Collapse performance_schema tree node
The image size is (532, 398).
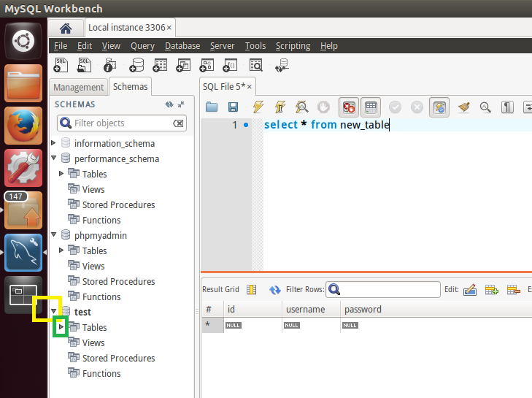coord(53,158)
